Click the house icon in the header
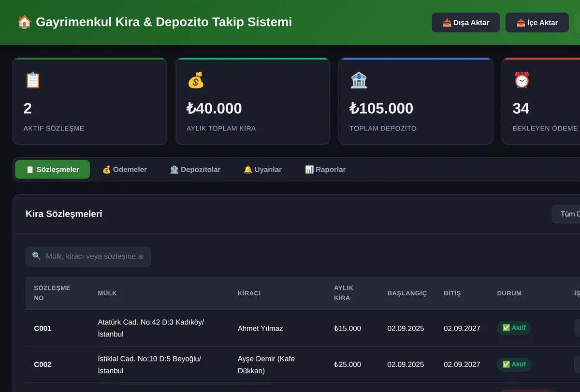This screenshot has width=580, height=392. [x=24, y=22]
